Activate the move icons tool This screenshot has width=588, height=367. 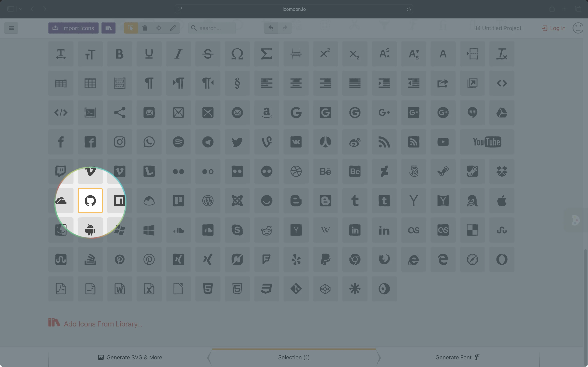pos(159,28)
